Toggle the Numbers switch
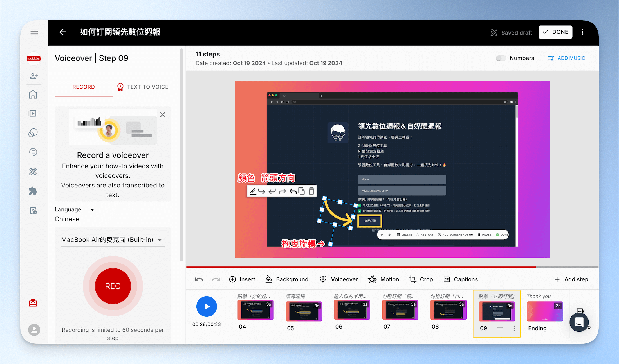The width and height of the screenshot is (619, 364). [501, 58]
